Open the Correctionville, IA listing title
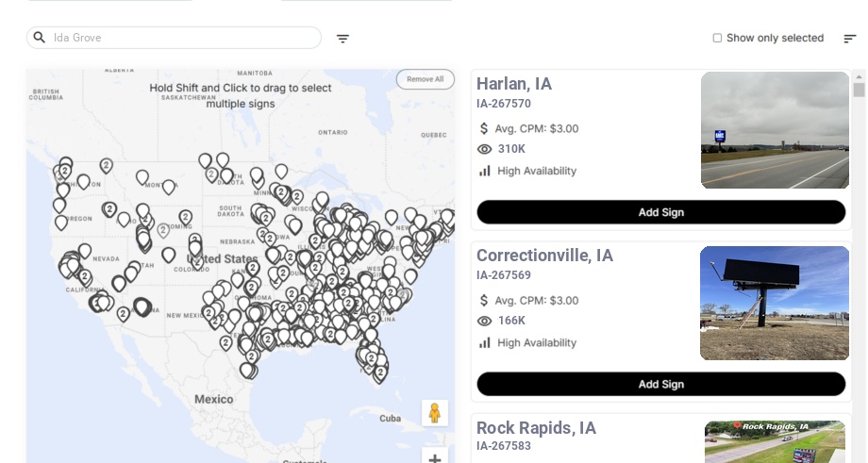 [x=544, y=256]
